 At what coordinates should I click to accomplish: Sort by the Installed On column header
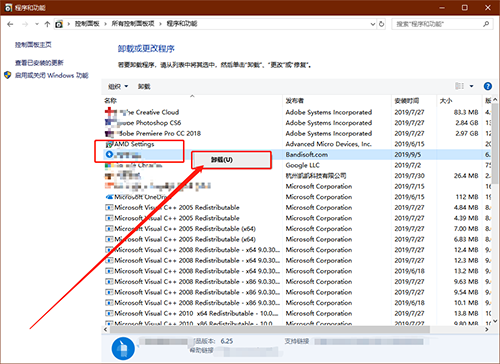[x=414, y=100]
